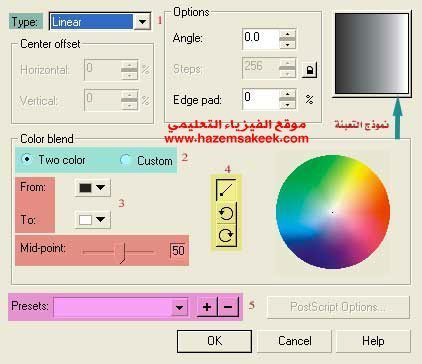Select the direct line color blend icon
This screenshot has width=422, height=364.
click(x=226, y=190)
